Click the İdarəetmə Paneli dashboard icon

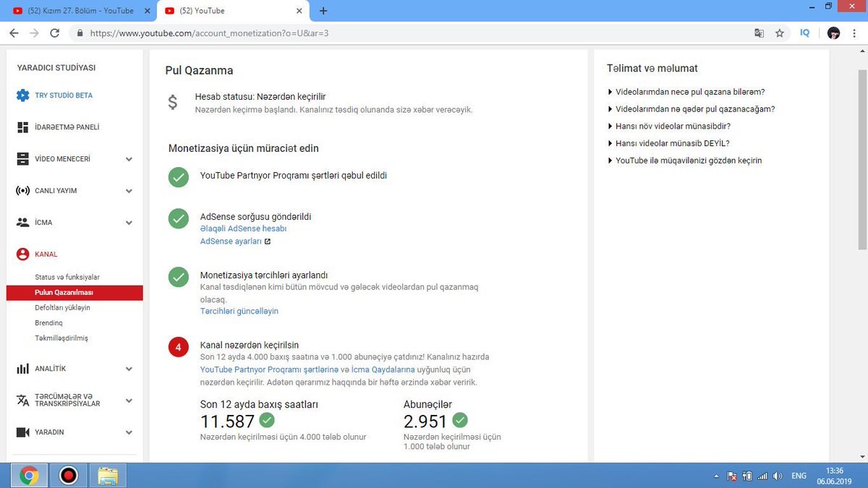coord(23,127)
